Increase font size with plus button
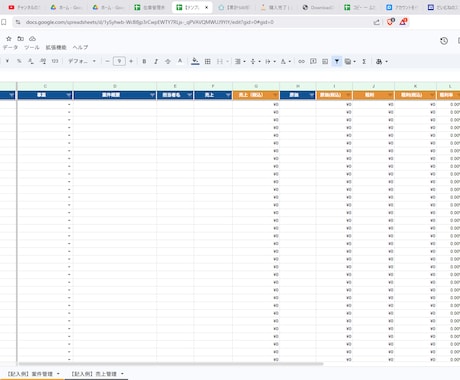 (x=131, y=61)
